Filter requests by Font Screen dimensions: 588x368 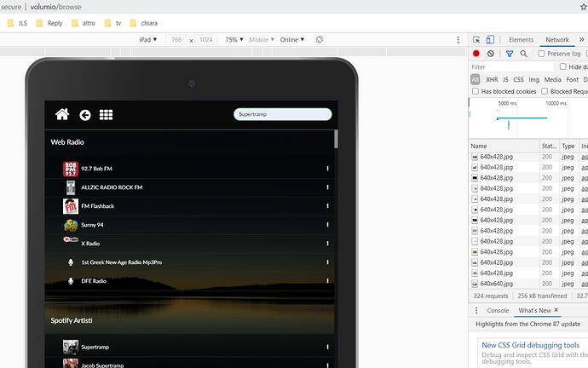(x=572, y=79)
